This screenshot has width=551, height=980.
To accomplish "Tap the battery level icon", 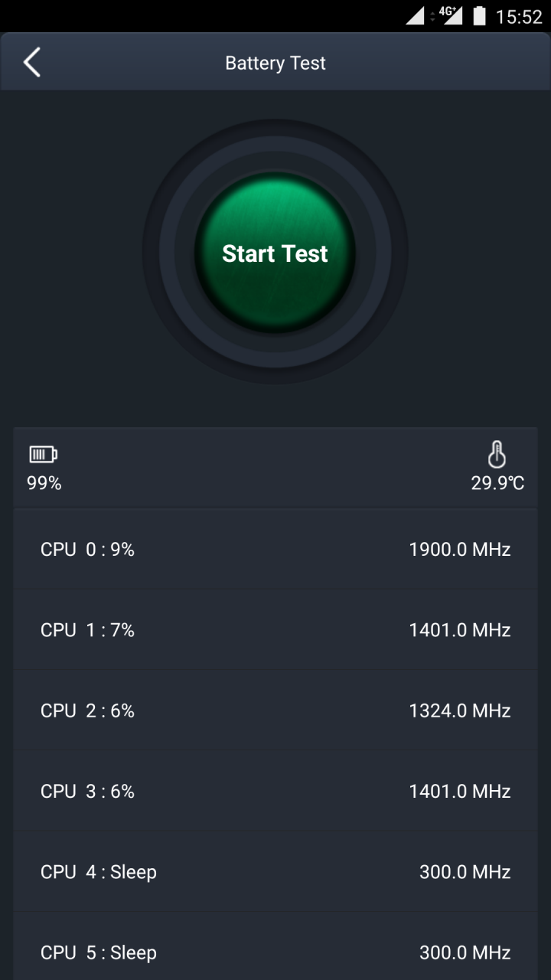I will (x=43, y=455).
